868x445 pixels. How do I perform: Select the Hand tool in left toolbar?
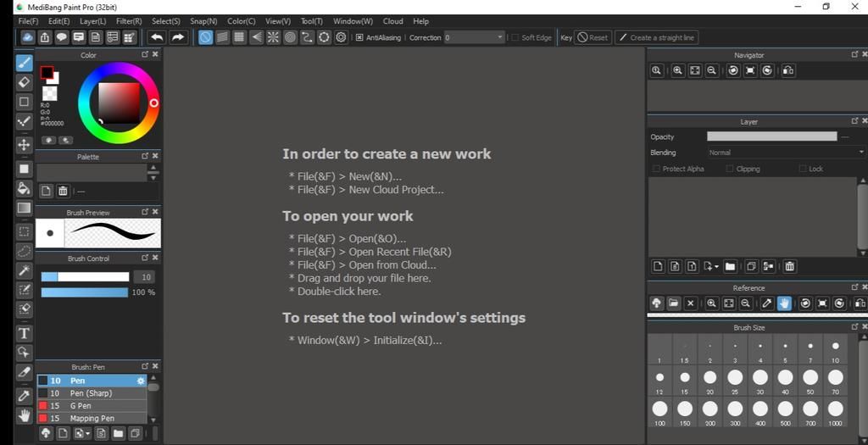tap(24, 415)
